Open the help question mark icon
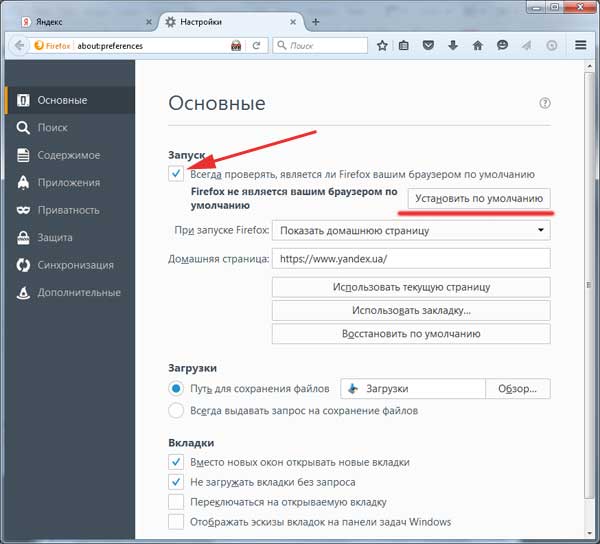 (x=545, y=103)
